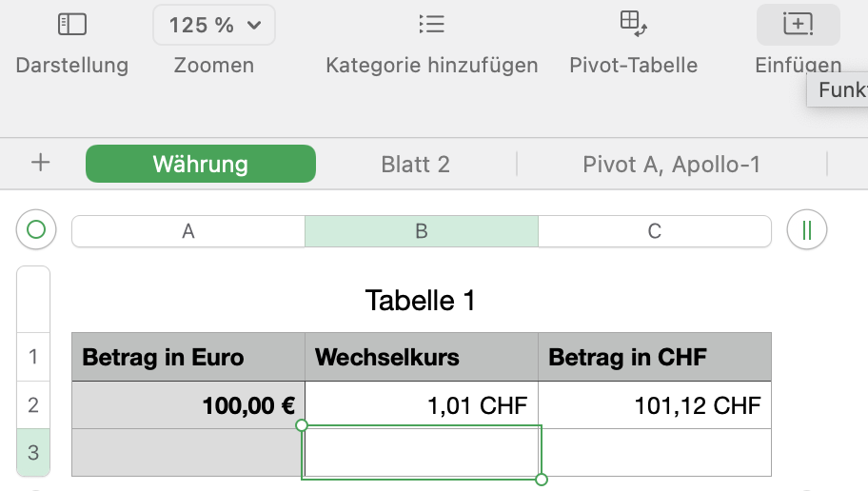Switch to the Währung sheet tab

tap(200, 164)
